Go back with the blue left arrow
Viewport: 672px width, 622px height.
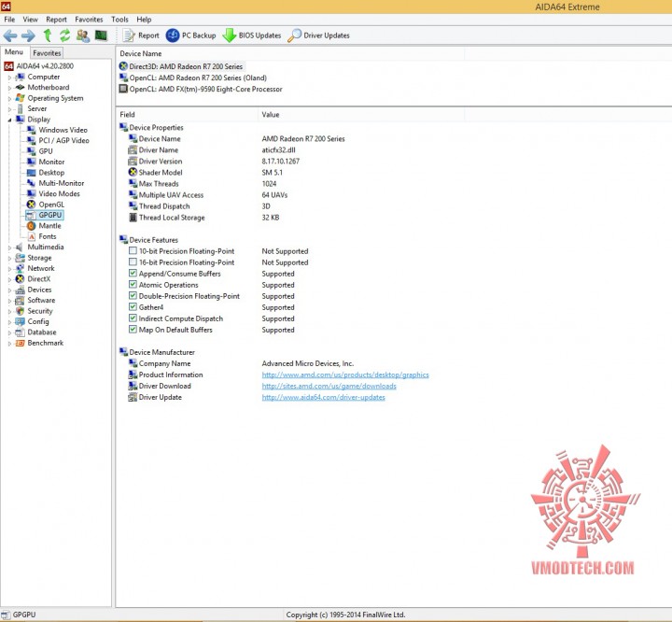(x=10, y=35)
